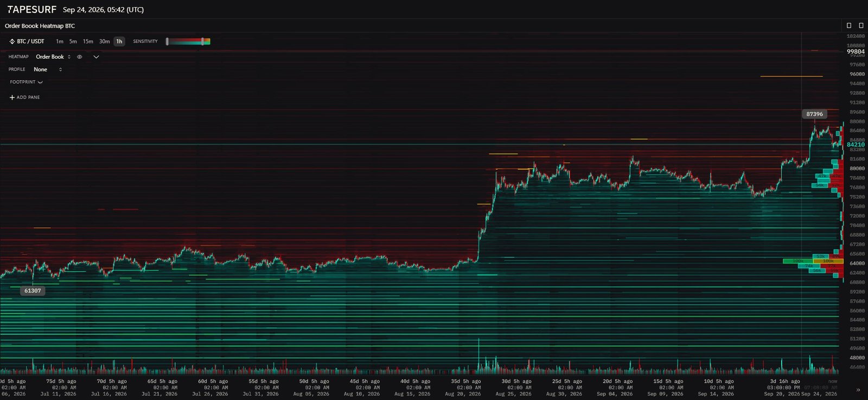The height and width of the screenshot is (400, 868).
Task: Toggle heatmap visibility with the eye icon
Action: click(x=79, y=57)
